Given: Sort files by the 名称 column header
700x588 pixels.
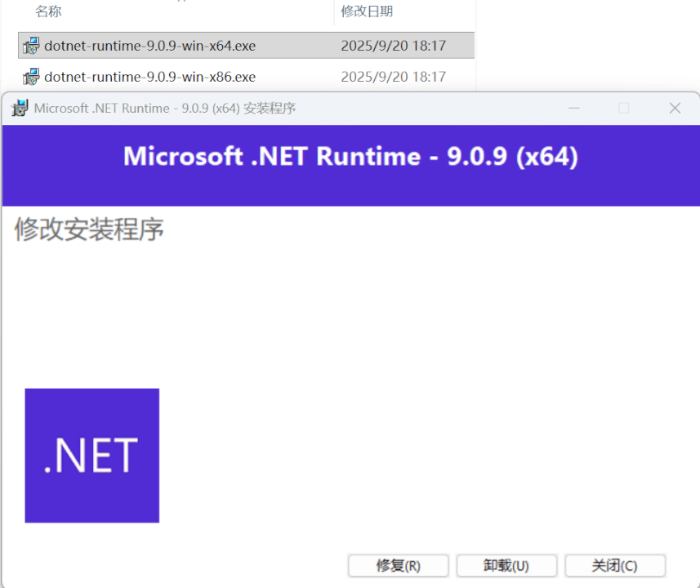Looking at the screenshot, I should pyautogui.click(x=48, y=11).
